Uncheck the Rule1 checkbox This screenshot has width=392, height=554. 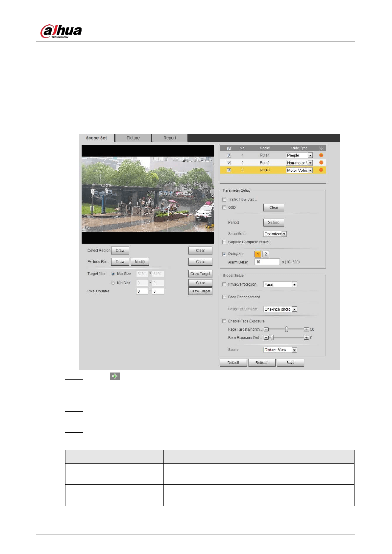tap(229, 156)
